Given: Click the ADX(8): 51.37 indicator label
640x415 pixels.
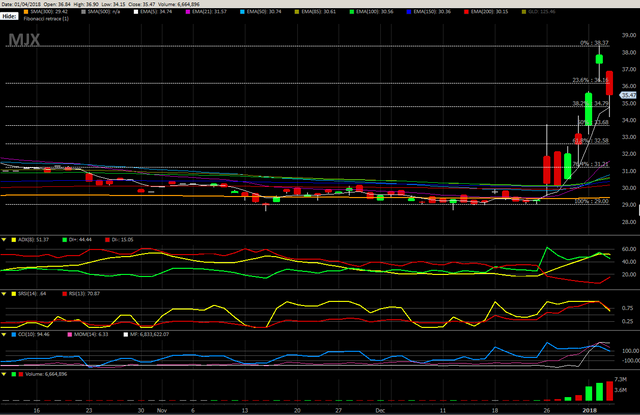Looking at the screenshot, I should (x=33, y=240).
